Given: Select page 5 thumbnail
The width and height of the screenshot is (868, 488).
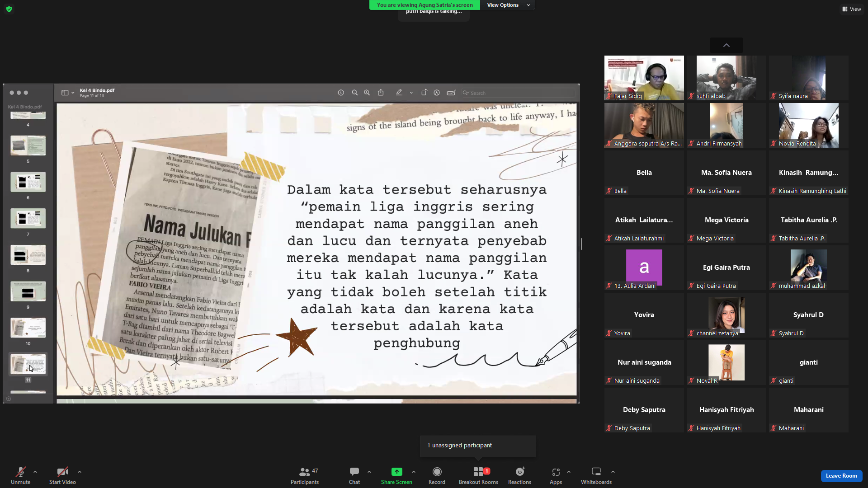Looking at the screenshot, I should [x=28, y=145].
